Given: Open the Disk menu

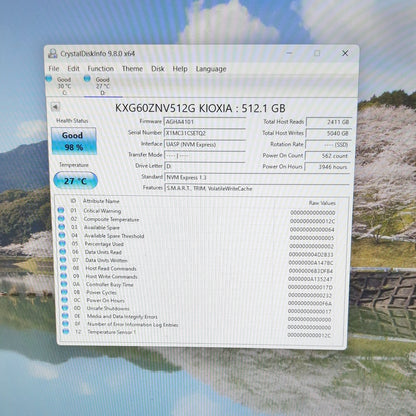Looking at the screenshot, I should coord(158,69).
